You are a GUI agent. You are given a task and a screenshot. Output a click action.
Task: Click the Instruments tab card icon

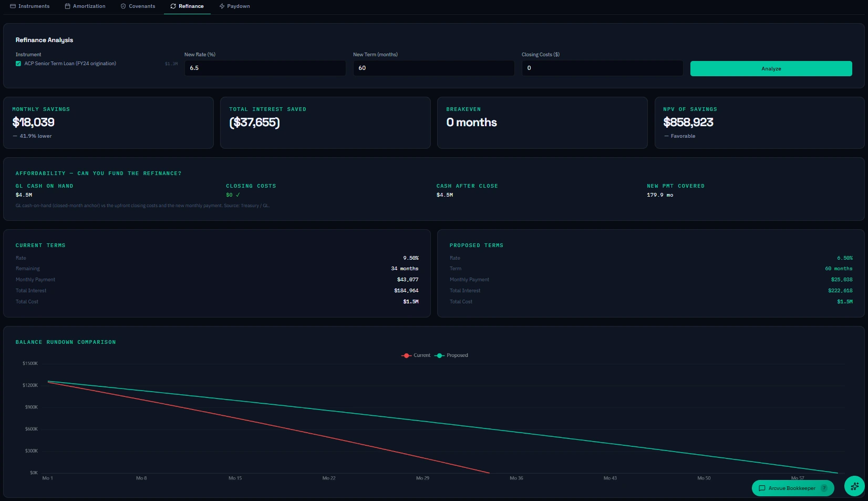click(x=13, y=6)
